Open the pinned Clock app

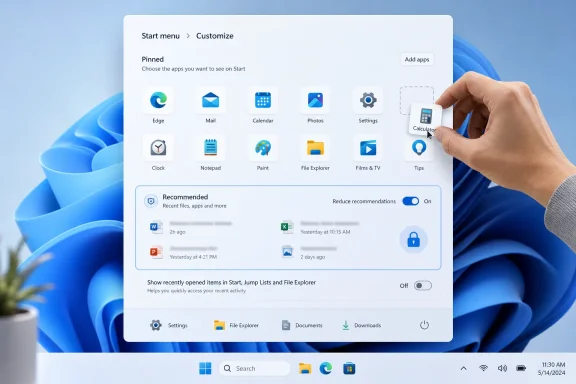coord(158,148)
